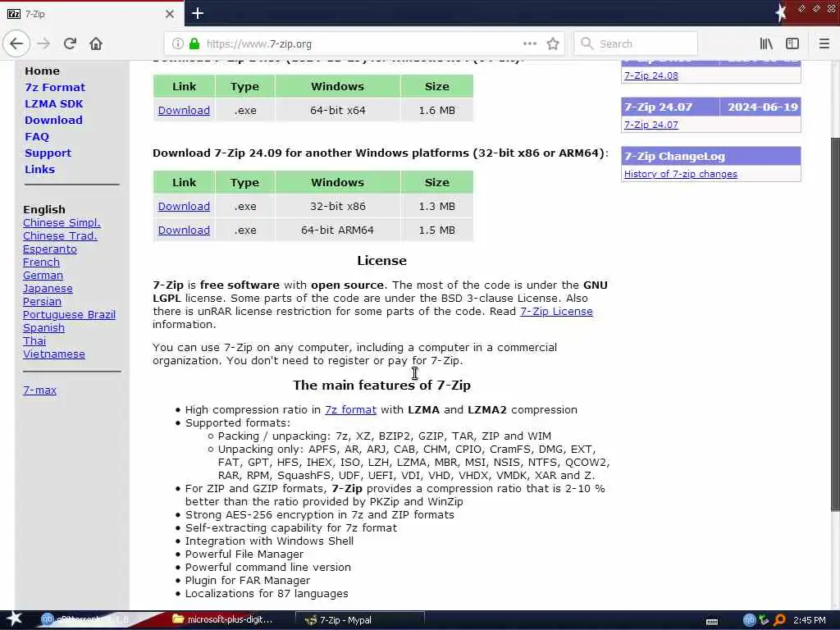Click the 2024-06-19 date cell
The height and width of the screenshot is (630, 840).
click(762, 107)
